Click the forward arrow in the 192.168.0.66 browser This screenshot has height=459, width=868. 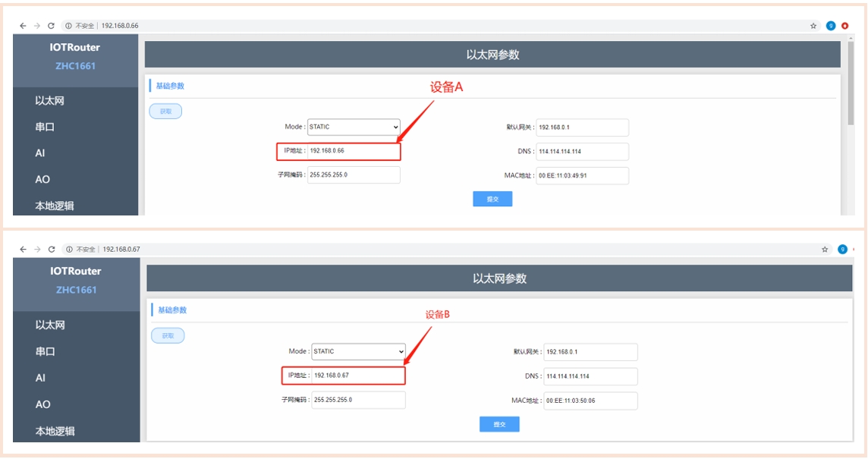pyautogui.click(x=36, y=26)
